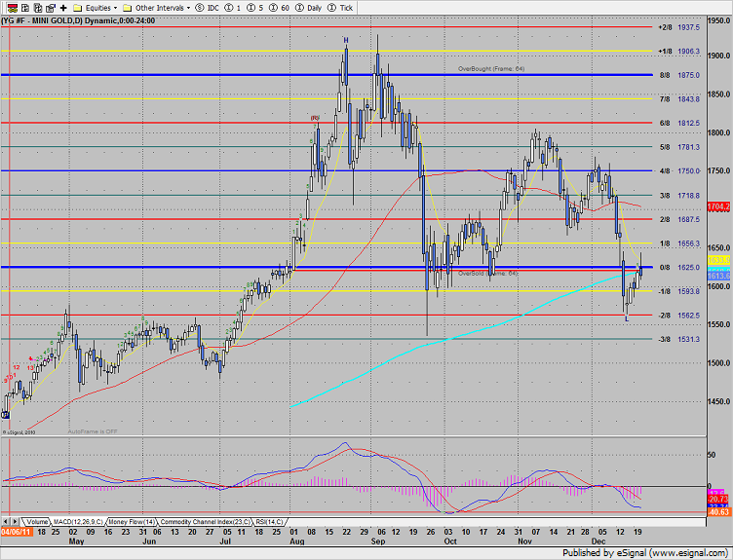Open the www.esignal.com publisher link

click(686, 553)
